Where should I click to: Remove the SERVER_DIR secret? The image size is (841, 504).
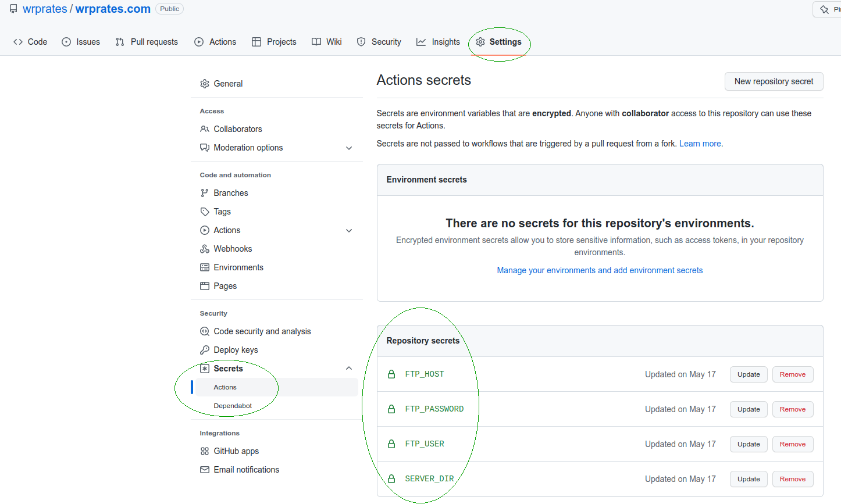click(x=793, y=479)
